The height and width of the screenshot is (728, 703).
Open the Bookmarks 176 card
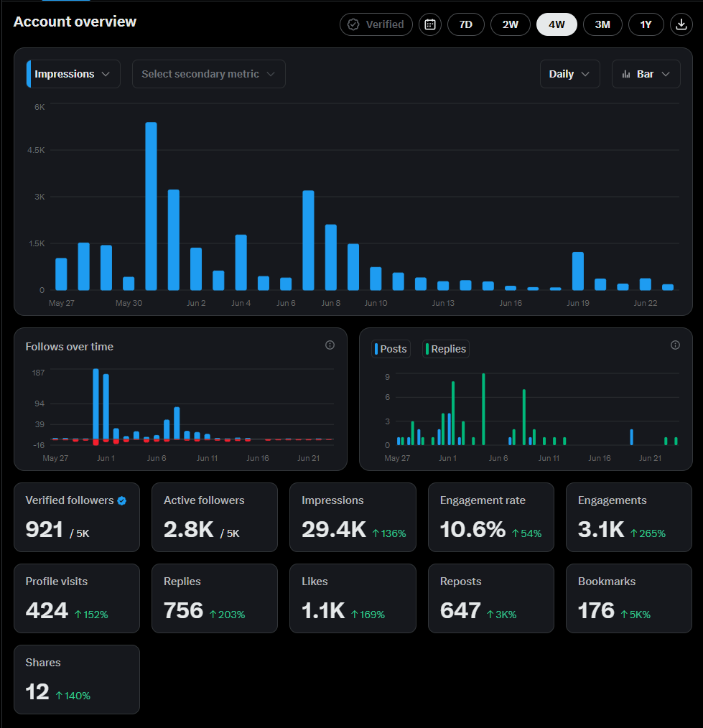[x=629, y=599]
